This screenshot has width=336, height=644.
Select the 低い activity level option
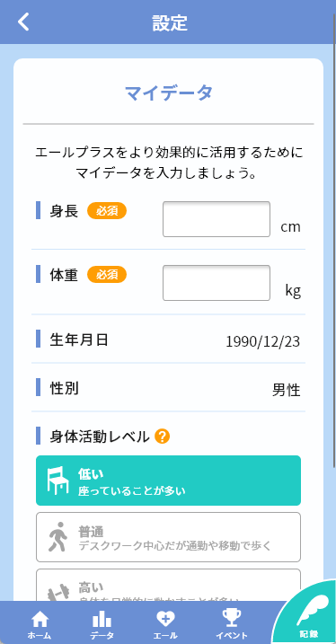pyautogui.click(x=168, y=481)
